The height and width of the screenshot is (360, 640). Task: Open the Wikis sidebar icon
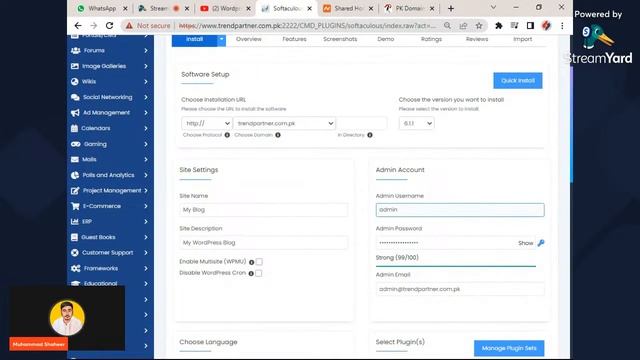pyautogui.click(x=75, y=82)
